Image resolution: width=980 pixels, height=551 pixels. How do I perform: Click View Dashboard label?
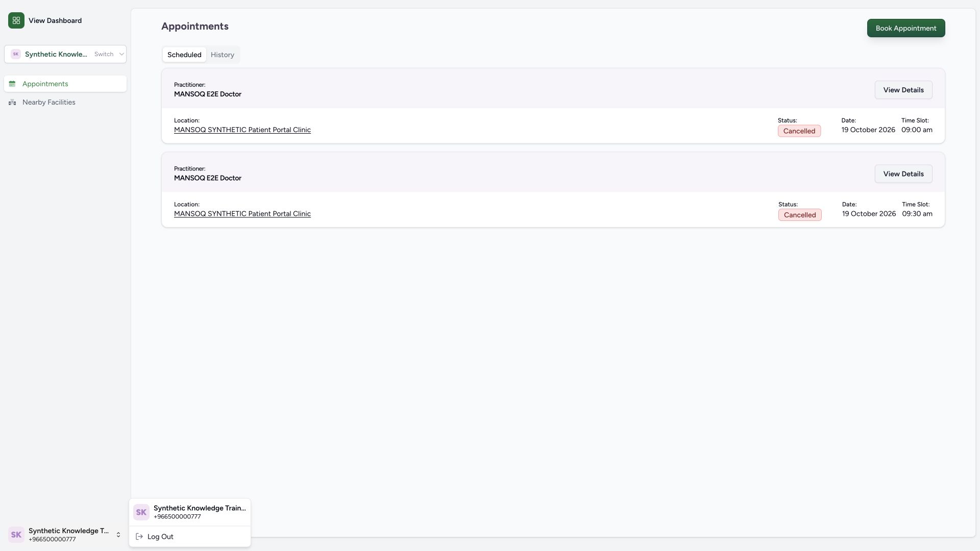[55, 21]
